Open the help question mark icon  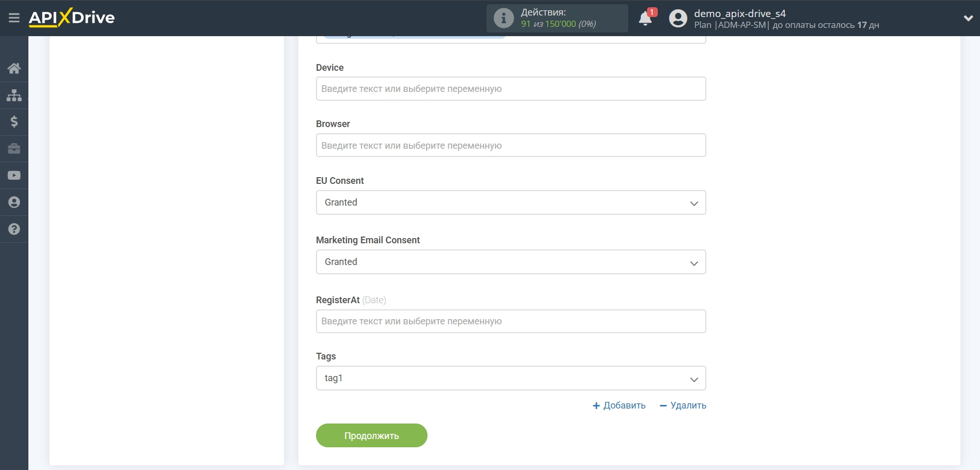(14, 229)
